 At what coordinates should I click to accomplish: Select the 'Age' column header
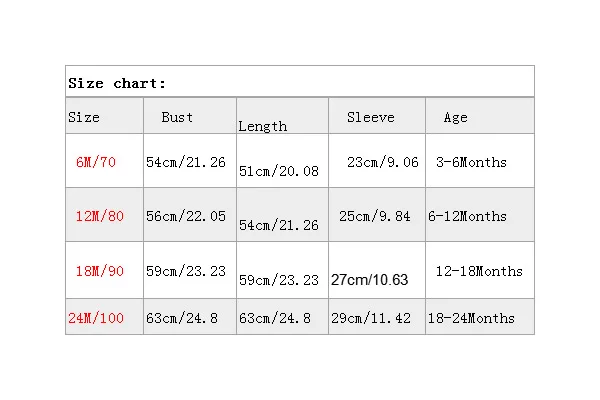pyautogui.click(x=455, y=117)
